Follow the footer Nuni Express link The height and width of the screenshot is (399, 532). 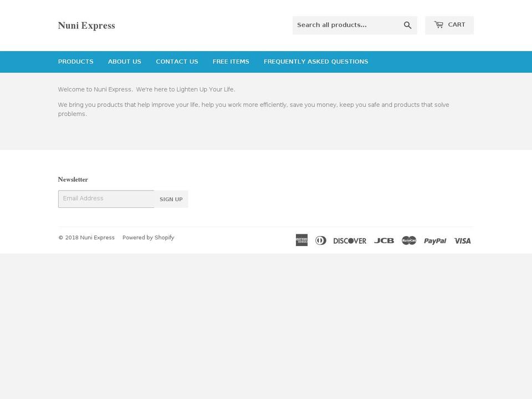97,238
